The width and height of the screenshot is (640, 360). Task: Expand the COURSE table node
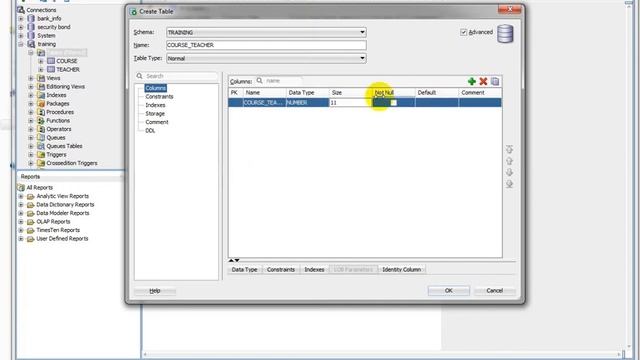[x=41, y=61]
